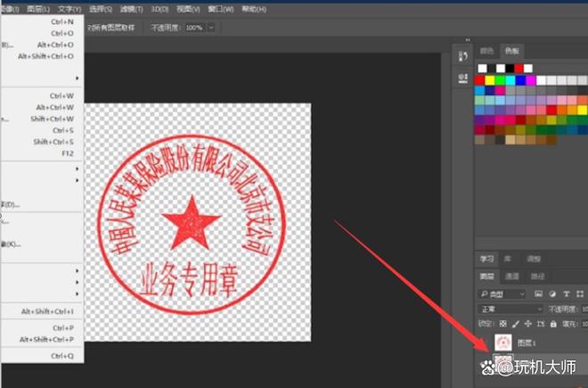This screenshot has width=588, height=388.
Task: Open the History panel icon
Action: [x=462, y=56]
